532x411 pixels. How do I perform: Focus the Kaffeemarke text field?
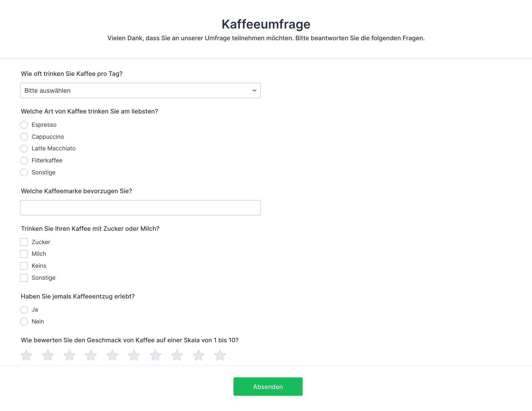(x=140, y=208)
